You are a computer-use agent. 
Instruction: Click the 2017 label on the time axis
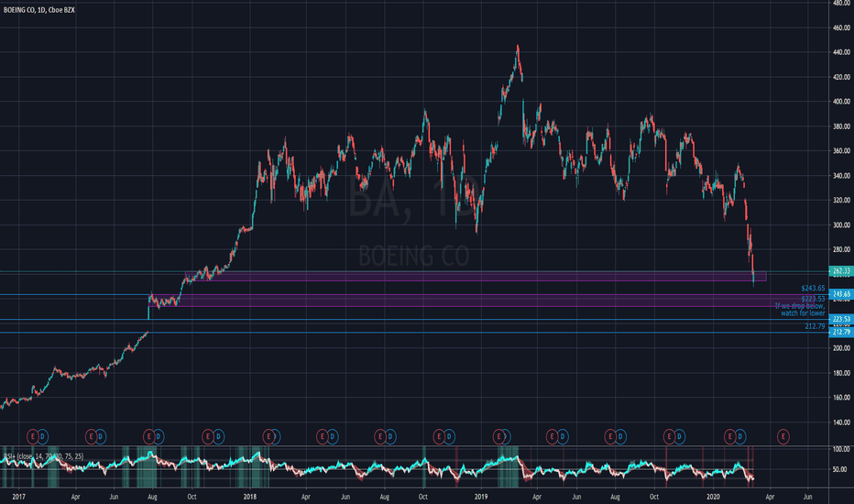point(19,497)
